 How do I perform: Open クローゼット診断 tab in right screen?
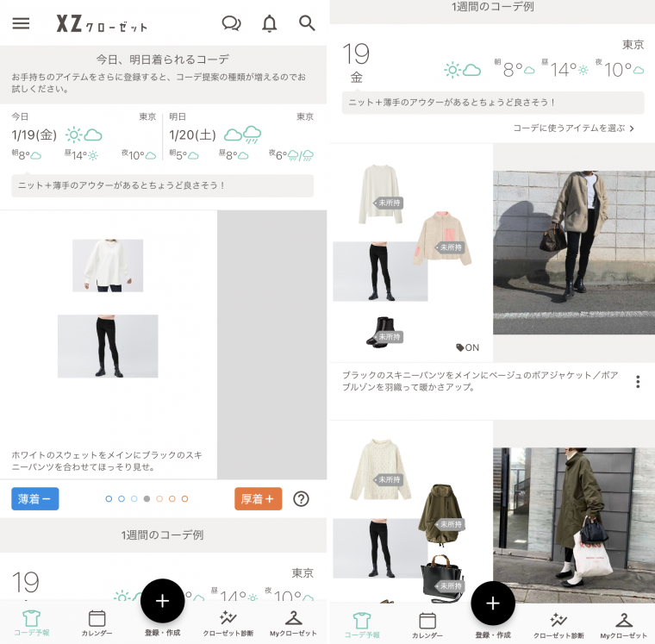pos(558,625)
